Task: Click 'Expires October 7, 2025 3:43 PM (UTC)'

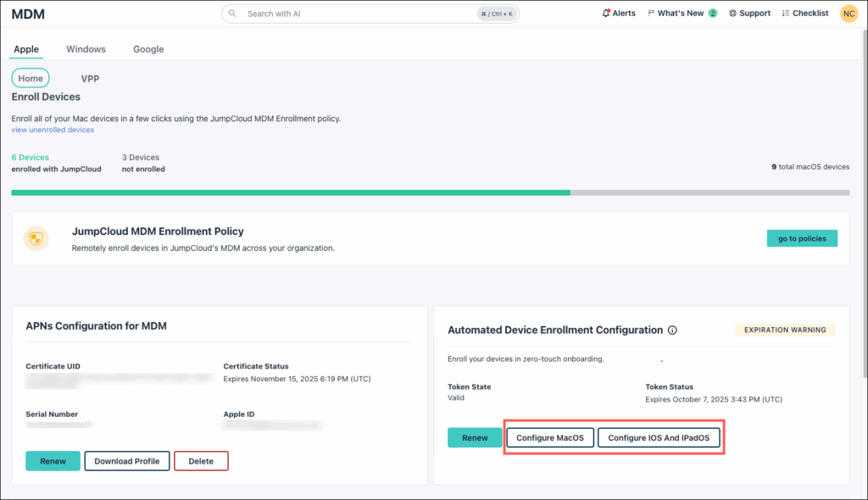Action: (714, 399)
